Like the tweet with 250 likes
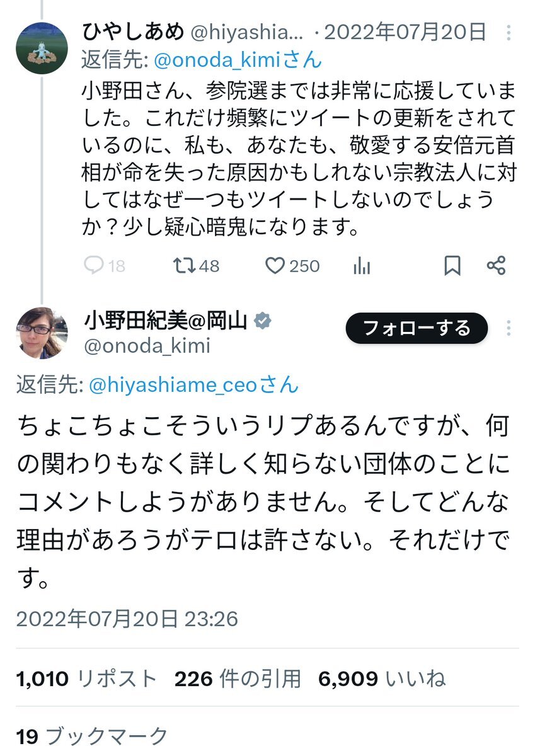The height and width of the screenshot is (756, 535). pyautogui.click(x=275, y=266)
